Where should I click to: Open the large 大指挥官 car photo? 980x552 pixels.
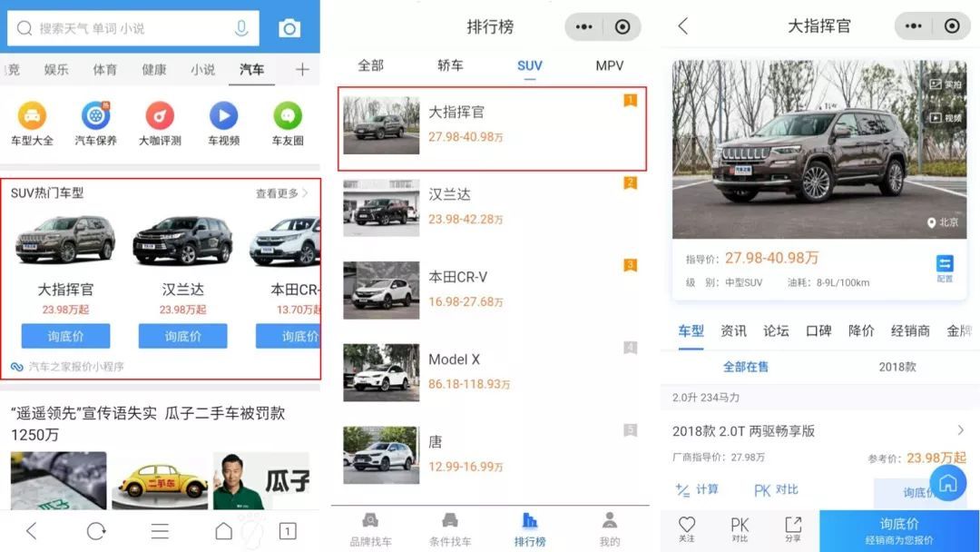click(819, 150)
